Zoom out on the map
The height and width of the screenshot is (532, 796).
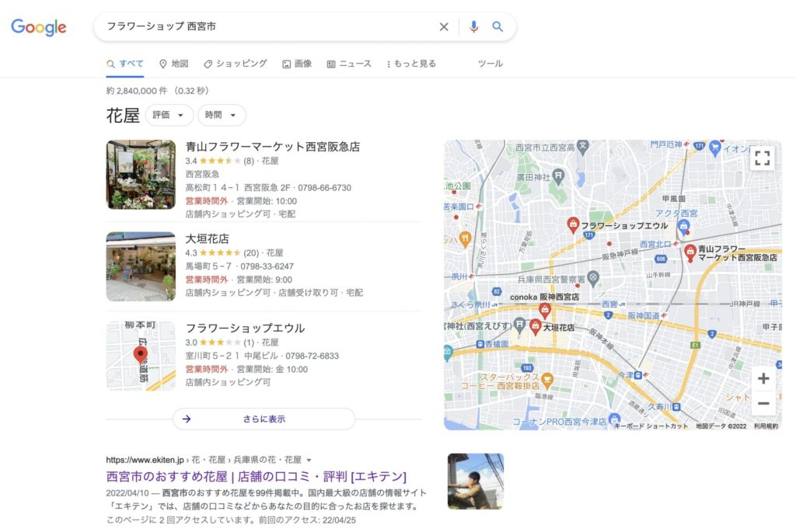tap(763, 403)
